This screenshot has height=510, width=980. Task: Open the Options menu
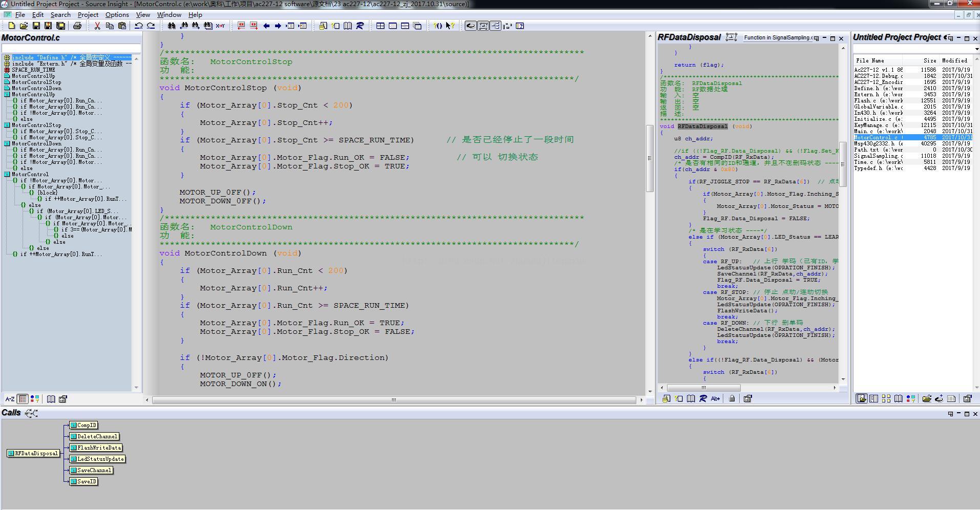click(117, 15)
